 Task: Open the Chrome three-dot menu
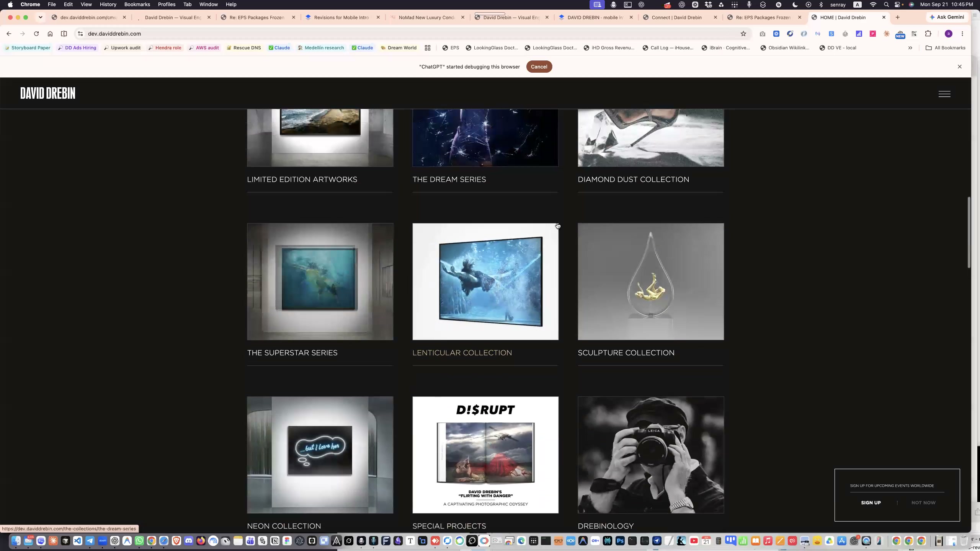[x=962, y=34]
